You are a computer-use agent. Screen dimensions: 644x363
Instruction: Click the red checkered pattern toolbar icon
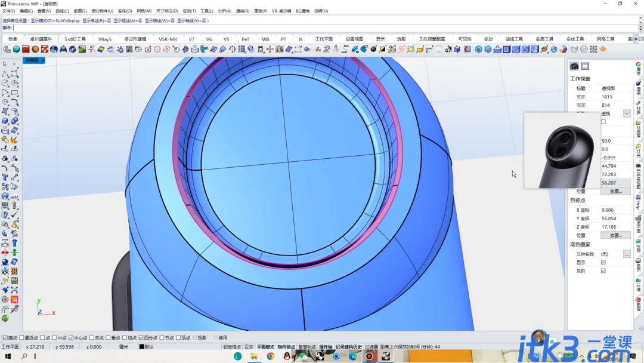(x=44, y=50)
